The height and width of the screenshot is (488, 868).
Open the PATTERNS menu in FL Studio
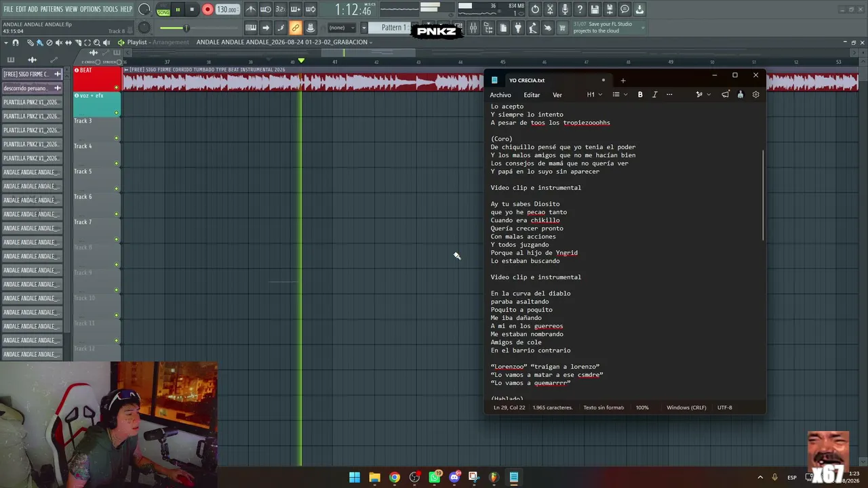(x=52, y=9)
